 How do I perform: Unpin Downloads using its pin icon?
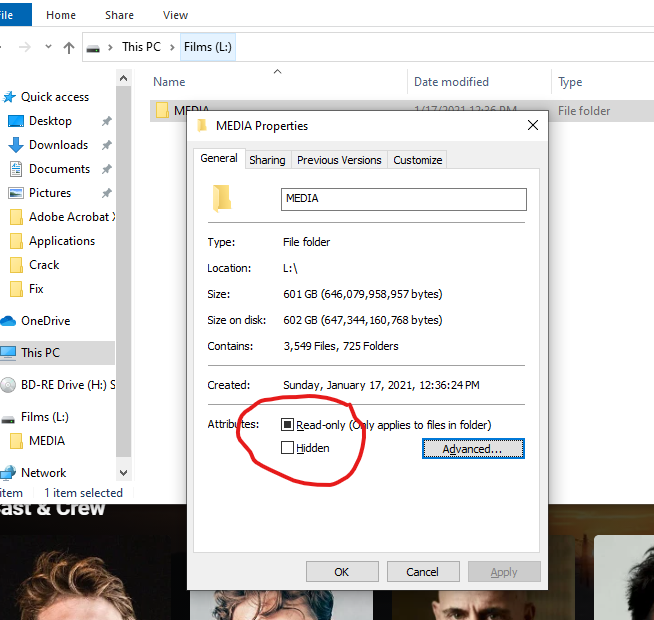click(107, 145)
